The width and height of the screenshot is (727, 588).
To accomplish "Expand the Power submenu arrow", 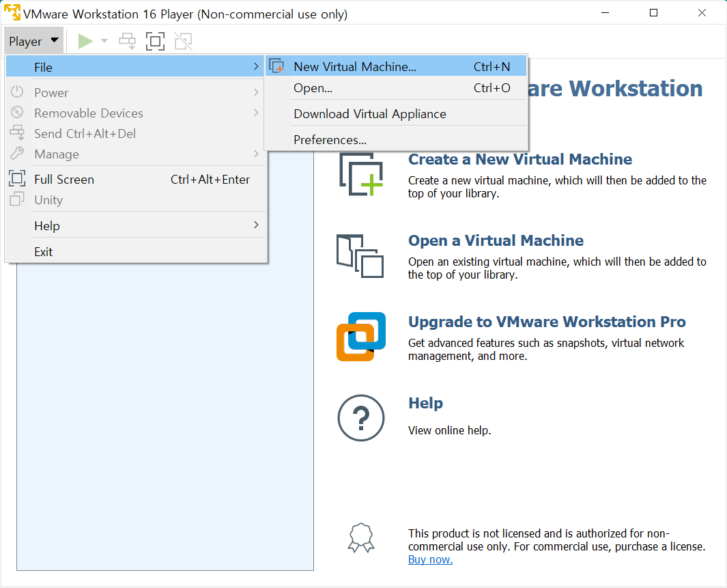I will tap(256, 92).
